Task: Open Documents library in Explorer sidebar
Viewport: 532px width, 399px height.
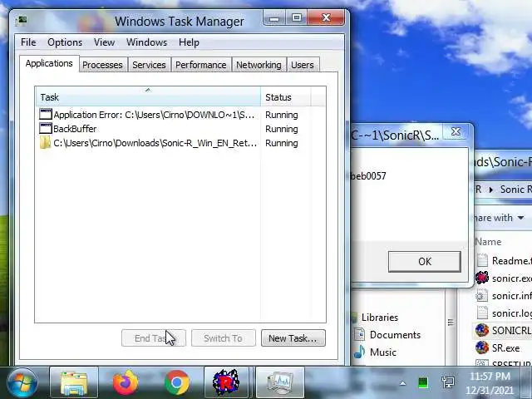Action: 395,335
